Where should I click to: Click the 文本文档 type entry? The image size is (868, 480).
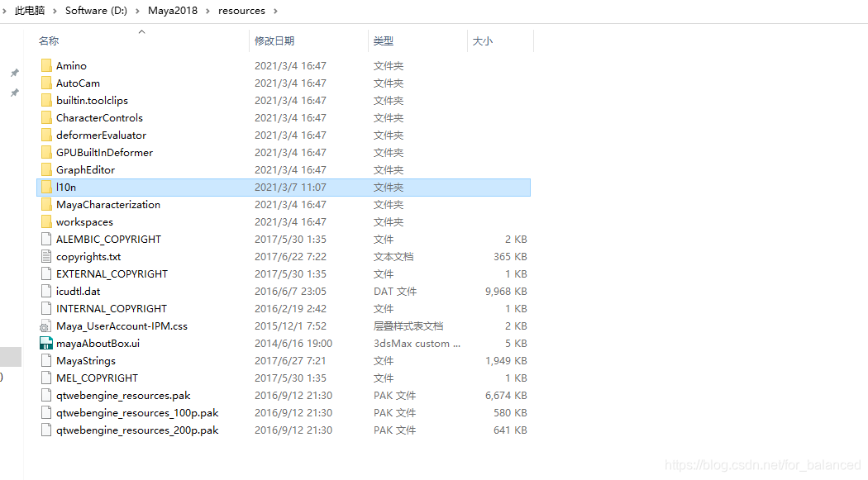[393, 257]
